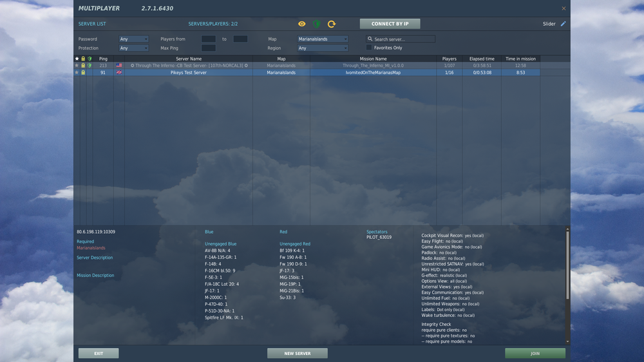This screenshot has width=644, height=362.
Task: Select Through The Inferno server row
Action: [x=307, y=65]
